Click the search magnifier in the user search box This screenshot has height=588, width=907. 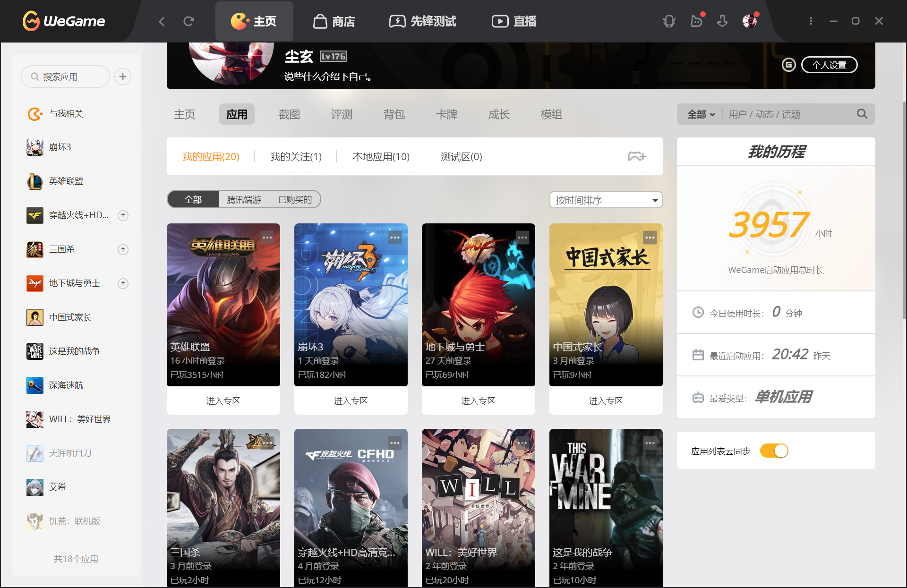[x=862, y=114]
